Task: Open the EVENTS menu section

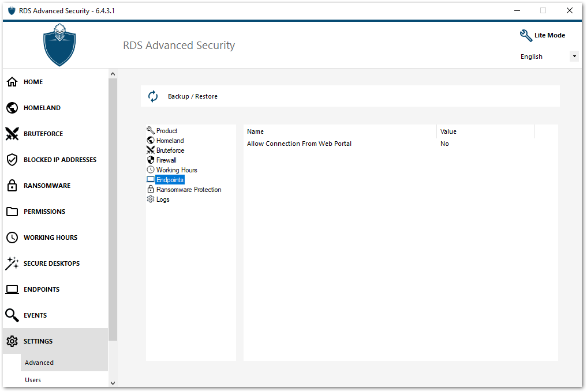Action: [x=55, y=315]
